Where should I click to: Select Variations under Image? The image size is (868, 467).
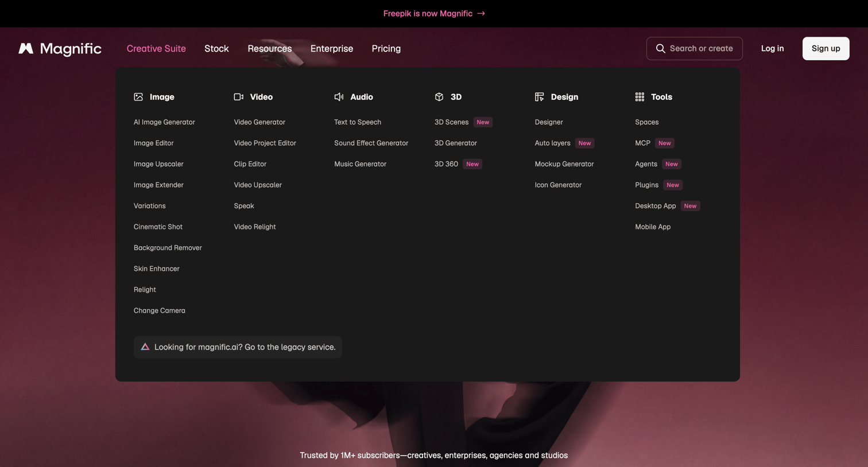149,206
